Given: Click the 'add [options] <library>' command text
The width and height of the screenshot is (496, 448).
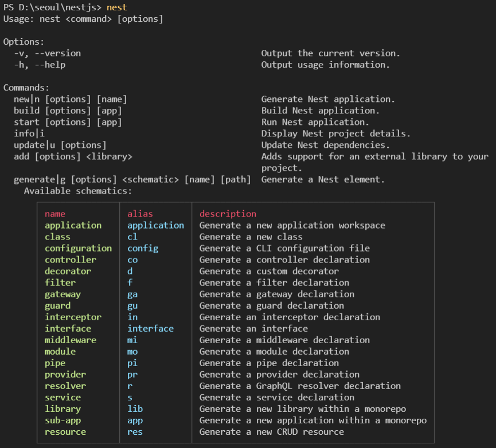Looking at the screenshot, I should click(x=73, y=157).
